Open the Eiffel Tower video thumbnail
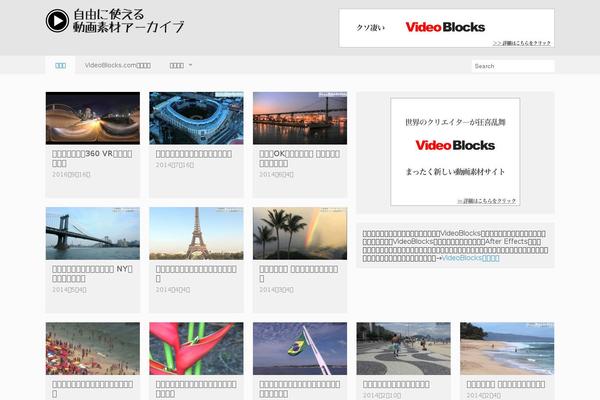 click(196, 233)
